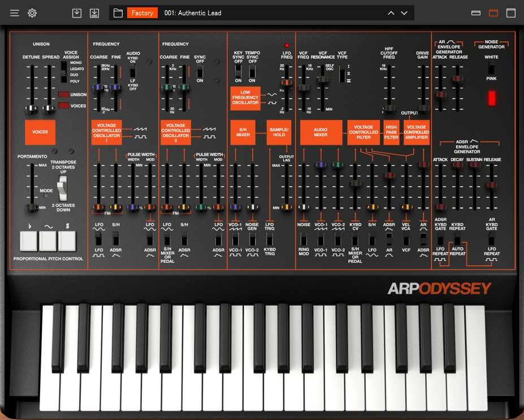Select the panel-only view layout icon
The width and height of the screenshot is (524, 420).
pyautogui.click(x=492, y=12)
